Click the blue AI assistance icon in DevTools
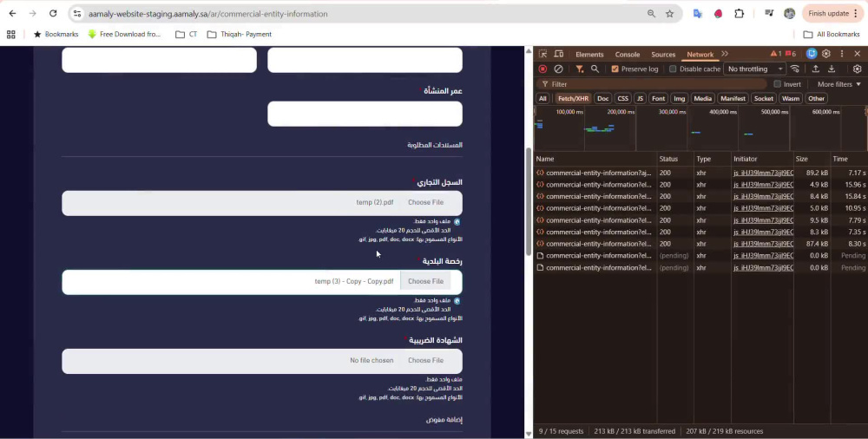 click(x=812, y=54)
